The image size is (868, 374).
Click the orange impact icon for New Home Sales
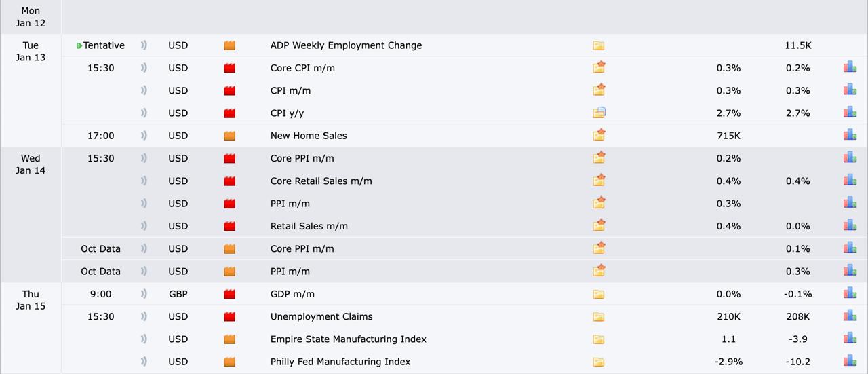(x=229, y=136)
